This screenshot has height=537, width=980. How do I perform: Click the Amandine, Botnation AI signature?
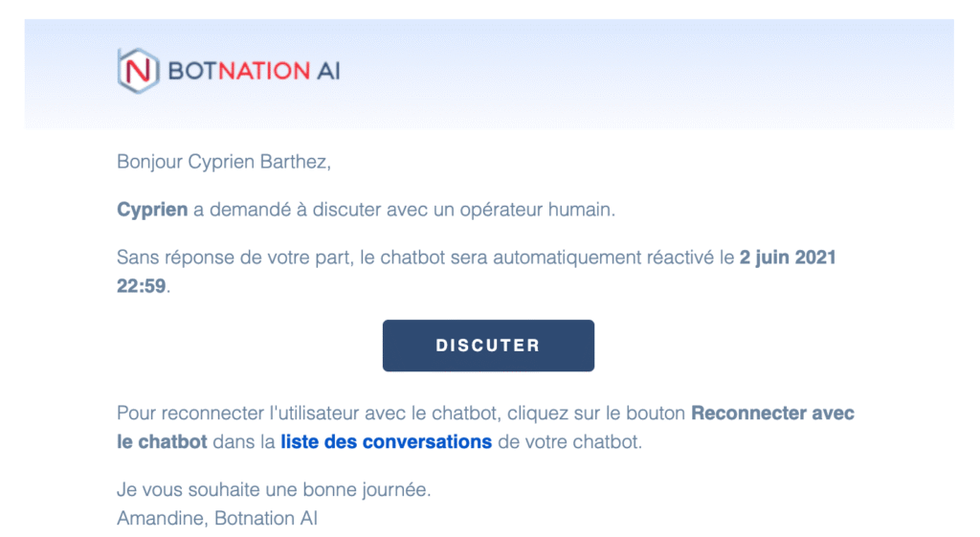(217, 519)
